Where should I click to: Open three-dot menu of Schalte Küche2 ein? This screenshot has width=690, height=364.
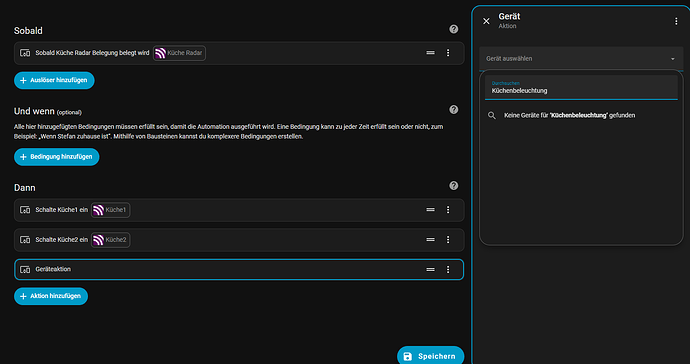(448, 240)
